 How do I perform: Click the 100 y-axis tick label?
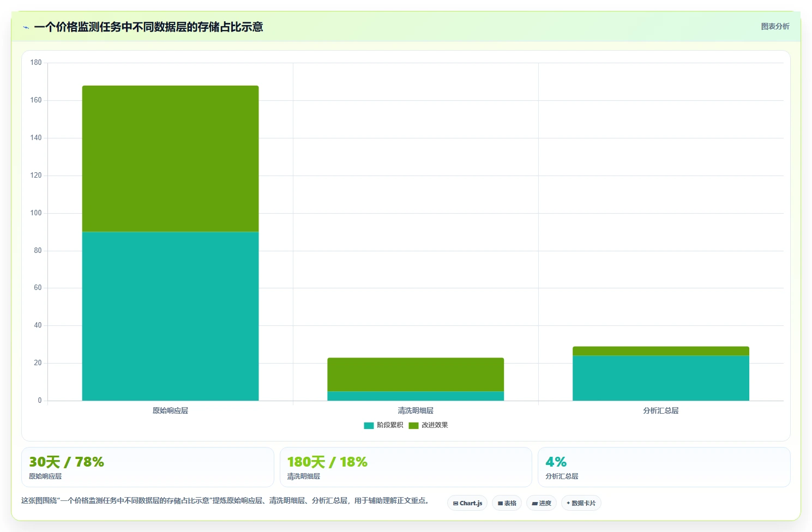36,213
